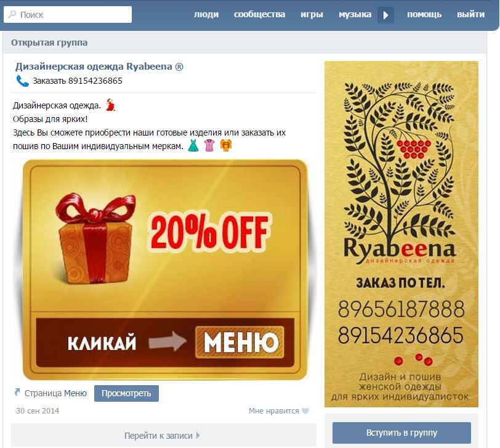Click the orange kimono emoji

pyautogui.click(x=226, y=145)
